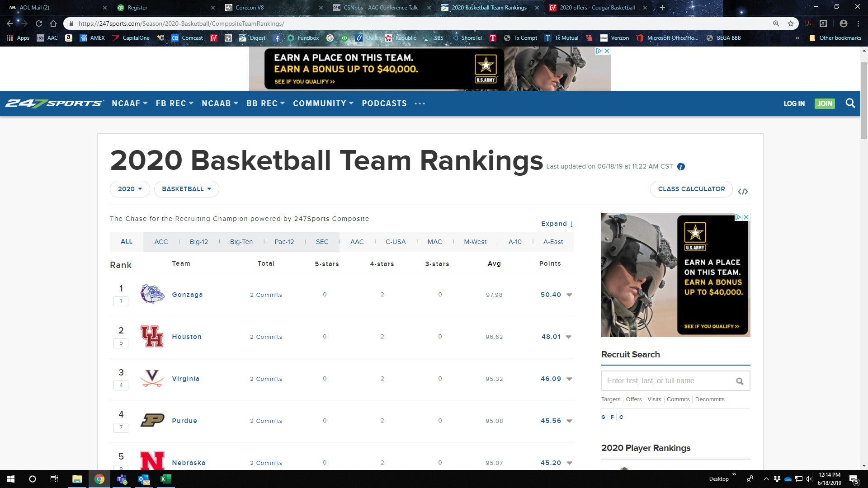Open the NCAAB navigation menu

coord(220,103)
